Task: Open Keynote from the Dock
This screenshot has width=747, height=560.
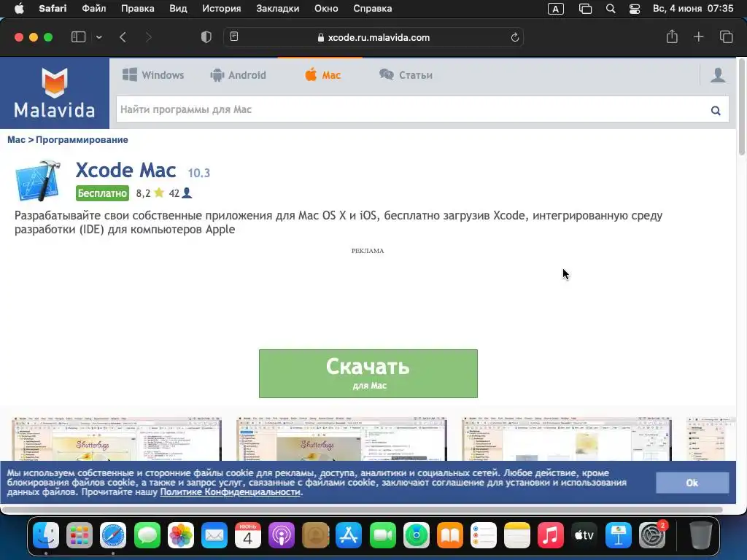Action: click(619, 535)
